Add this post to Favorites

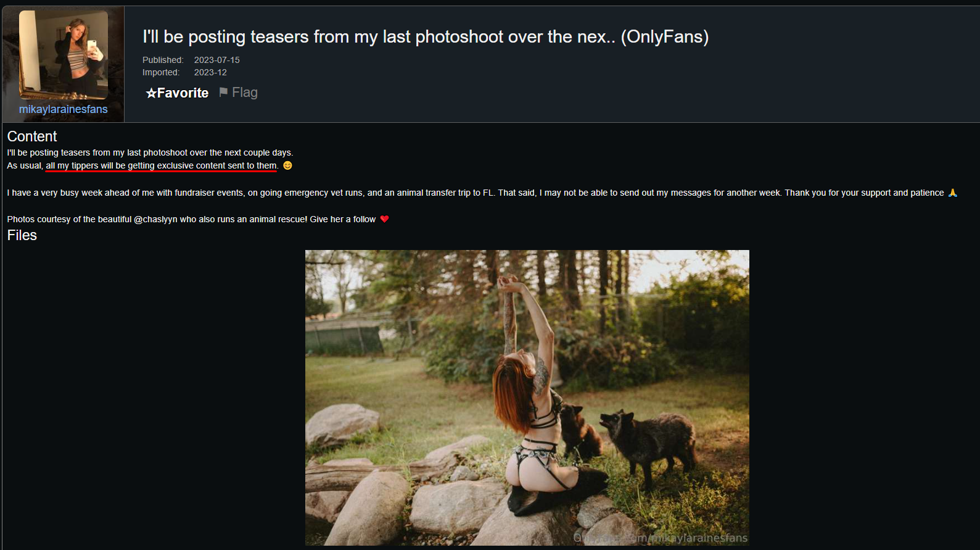(x=177, y=93)
